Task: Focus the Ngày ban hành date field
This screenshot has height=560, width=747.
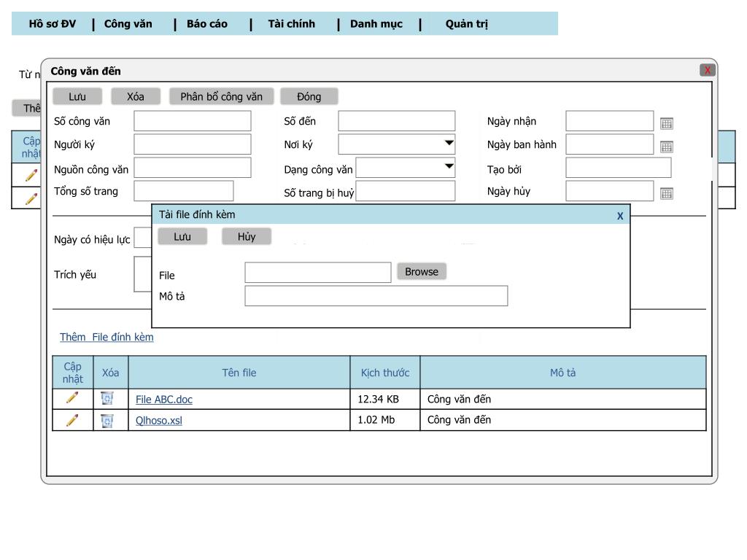Action: coord(610,144)
